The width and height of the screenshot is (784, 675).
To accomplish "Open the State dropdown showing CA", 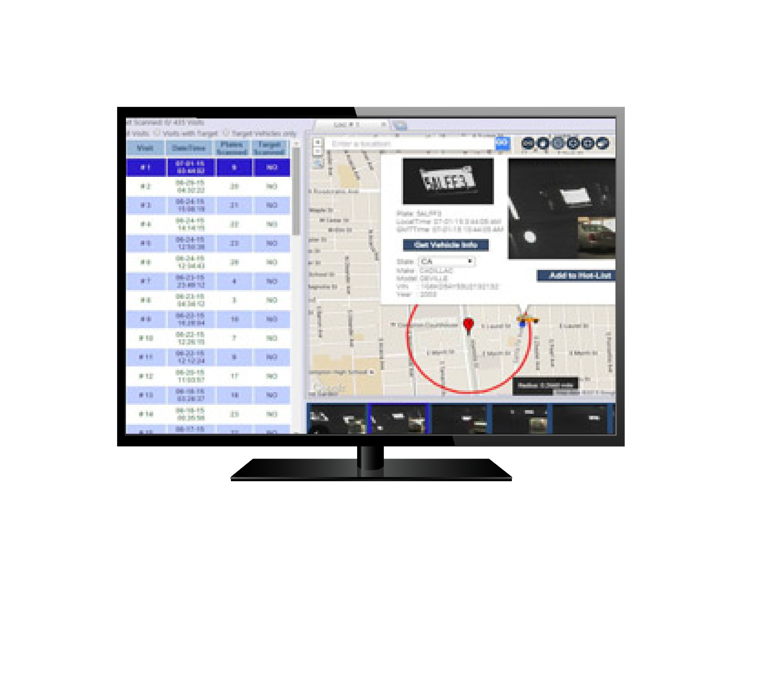I will (446, 261).
